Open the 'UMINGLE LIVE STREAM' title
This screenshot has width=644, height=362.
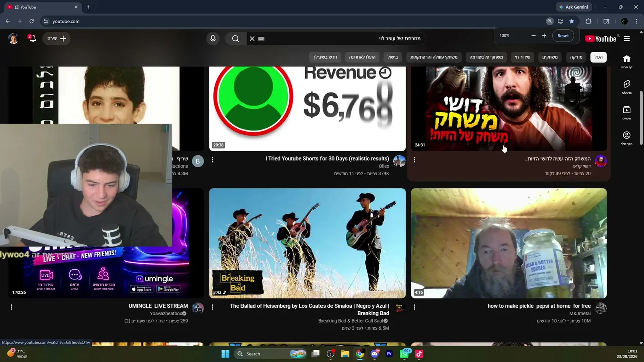tap(158, 306)
